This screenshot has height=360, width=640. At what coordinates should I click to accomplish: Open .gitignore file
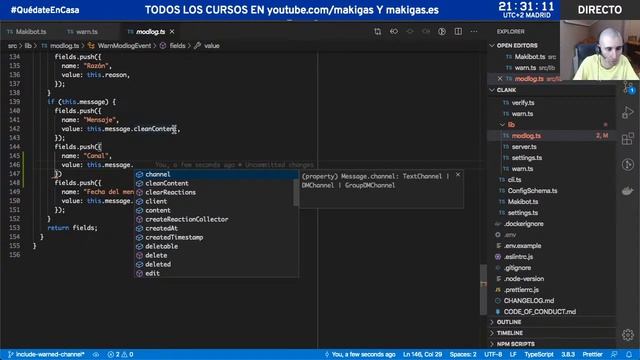pos(517,268)
